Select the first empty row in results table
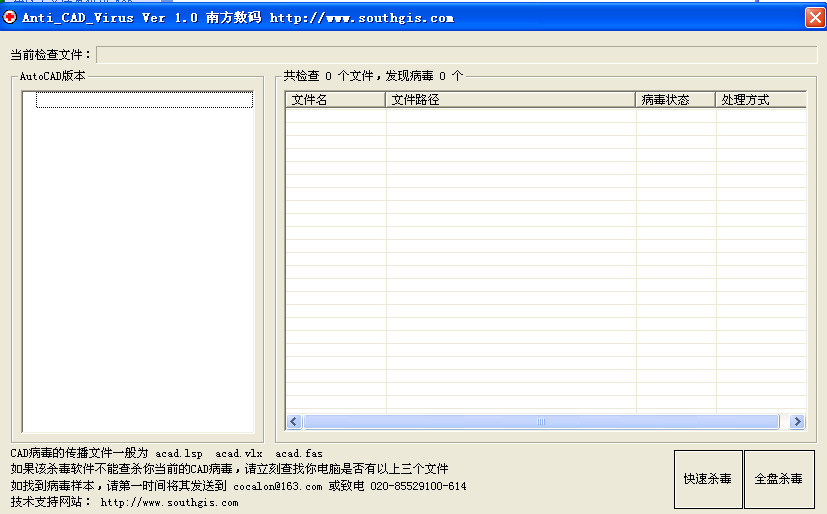This screenshot has height=514, width=827. [545, 115]
